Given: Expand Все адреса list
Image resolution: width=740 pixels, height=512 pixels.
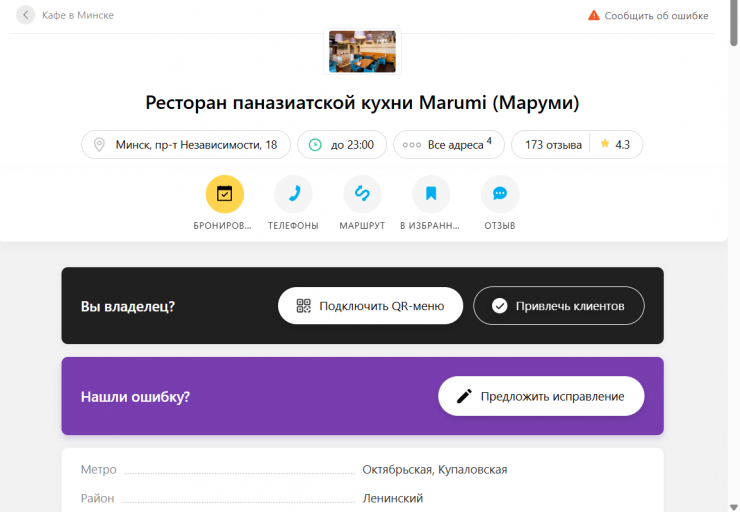Looking at the screenshot, I should pyautogui.click(x=449, y=144).
